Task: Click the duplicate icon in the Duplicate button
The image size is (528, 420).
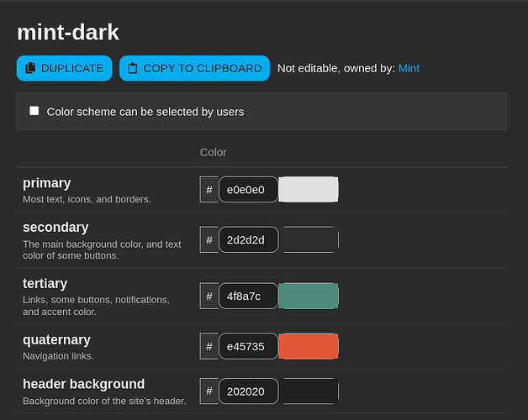Action: [x=30, y=68]
